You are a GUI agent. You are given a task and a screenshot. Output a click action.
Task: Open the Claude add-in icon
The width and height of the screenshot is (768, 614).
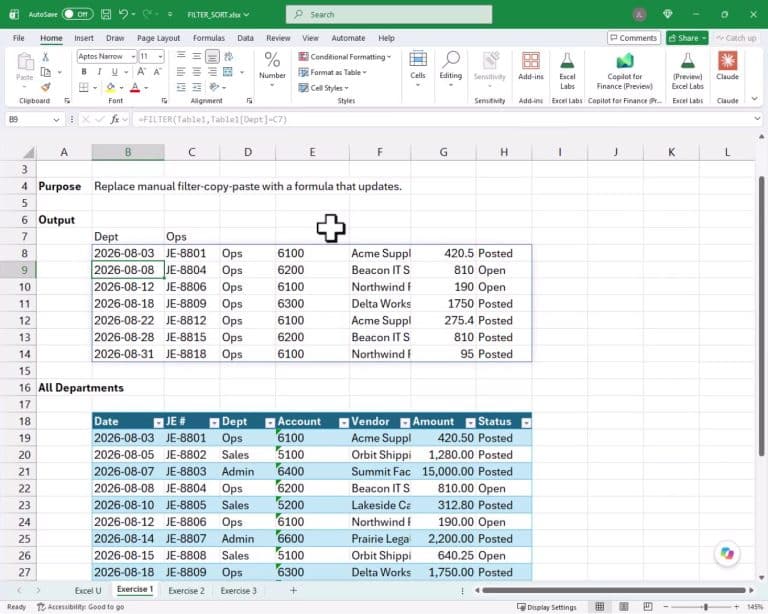point(727,61)
